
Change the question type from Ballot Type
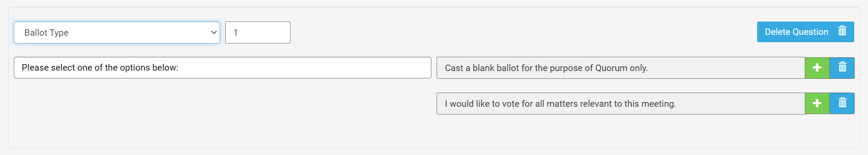(x=117, y=33)
